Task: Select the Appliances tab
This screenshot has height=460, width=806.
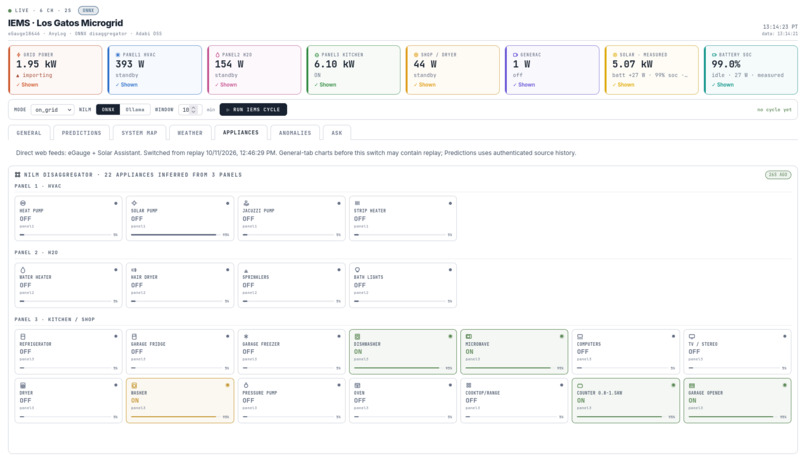Action: [x=241, y=132]
